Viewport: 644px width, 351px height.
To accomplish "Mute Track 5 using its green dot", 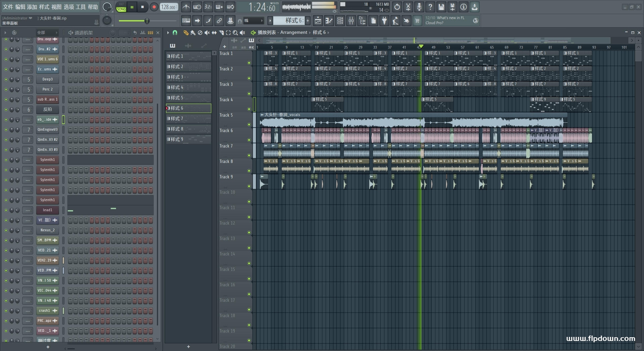I will pos(249,124).
